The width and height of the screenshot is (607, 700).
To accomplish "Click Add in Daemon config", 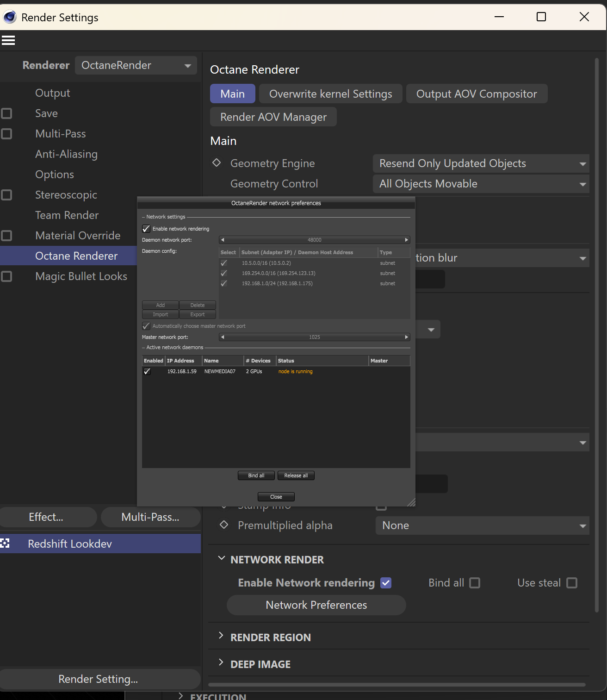I will click(x=161, y=305).
